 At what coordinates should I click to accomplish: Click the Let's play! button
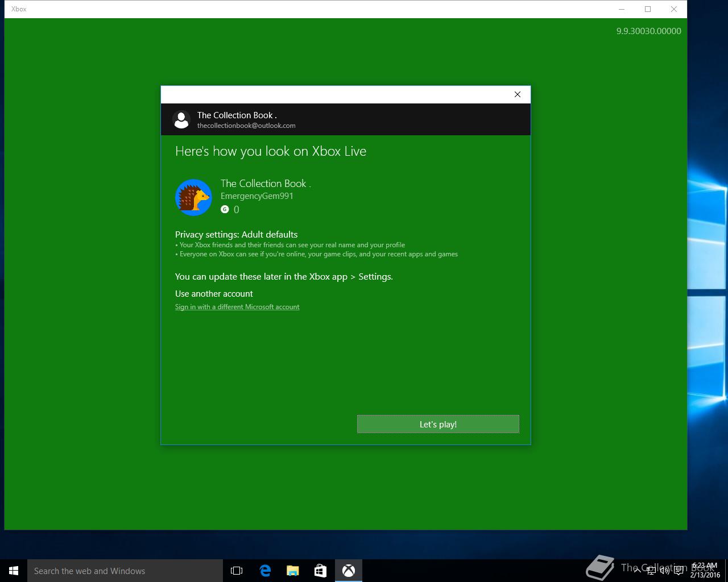pyautogui.click(x=438, y=424)
